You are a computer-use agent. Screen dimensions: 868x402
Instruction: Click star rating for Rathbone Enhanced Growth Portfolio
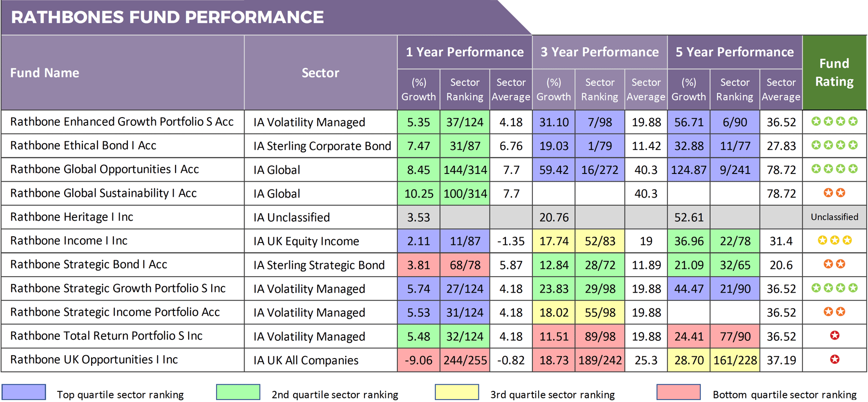834,121
